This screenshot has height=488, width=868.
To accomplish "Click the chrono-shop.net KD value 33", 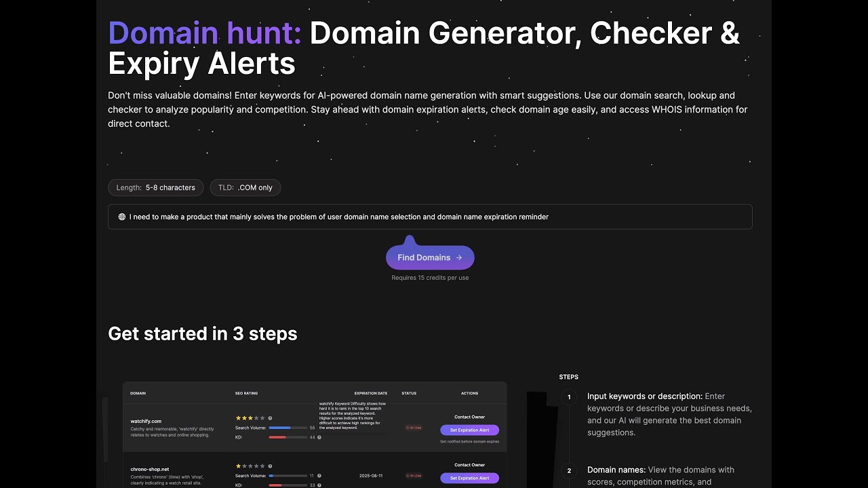I will tap(312, 485).
